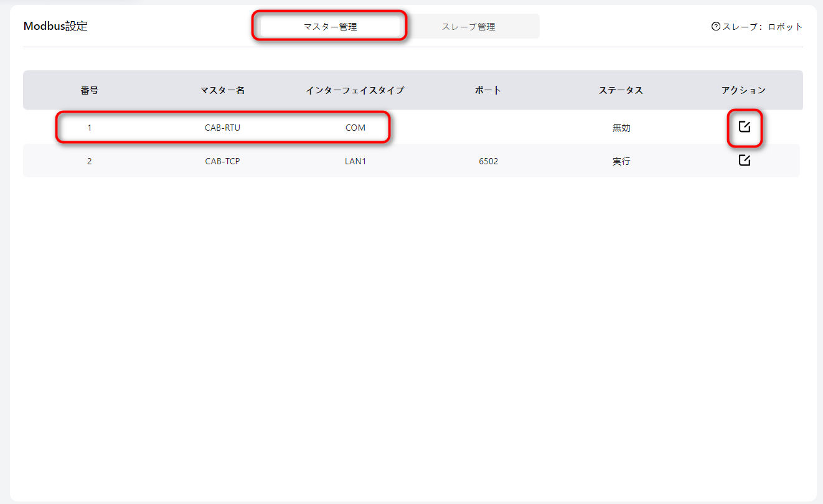Click the ポート column header
823x504 pixels.
point(488,90)
